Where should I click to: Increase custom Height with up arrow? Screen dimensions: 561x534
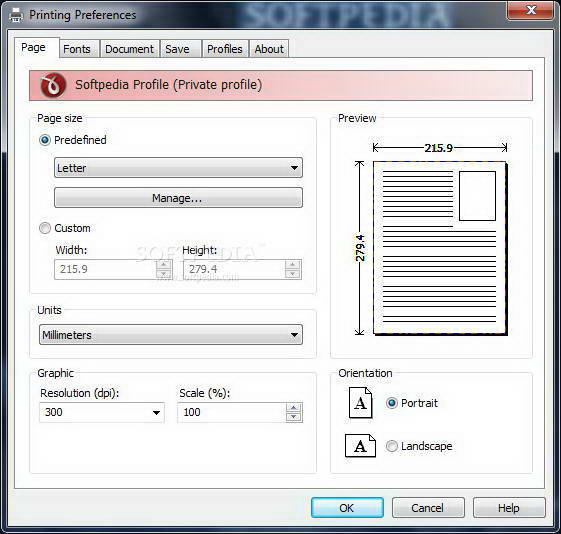pyautogui.click(x=293, y=265)
